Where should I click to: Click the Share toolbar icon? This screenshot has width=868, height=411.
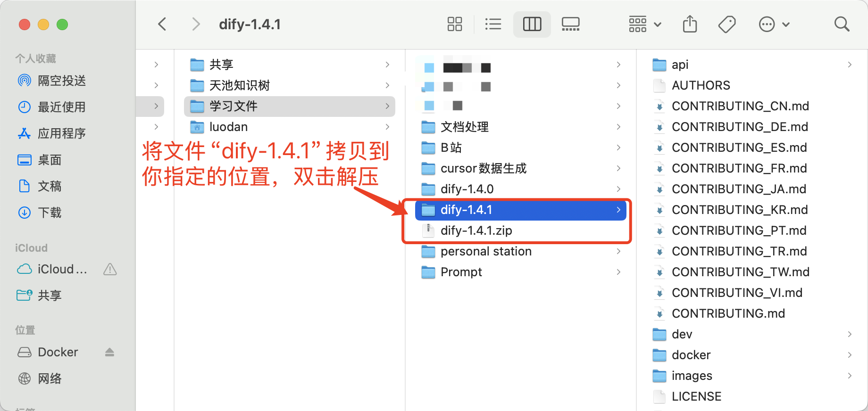(x=690, y=24)
